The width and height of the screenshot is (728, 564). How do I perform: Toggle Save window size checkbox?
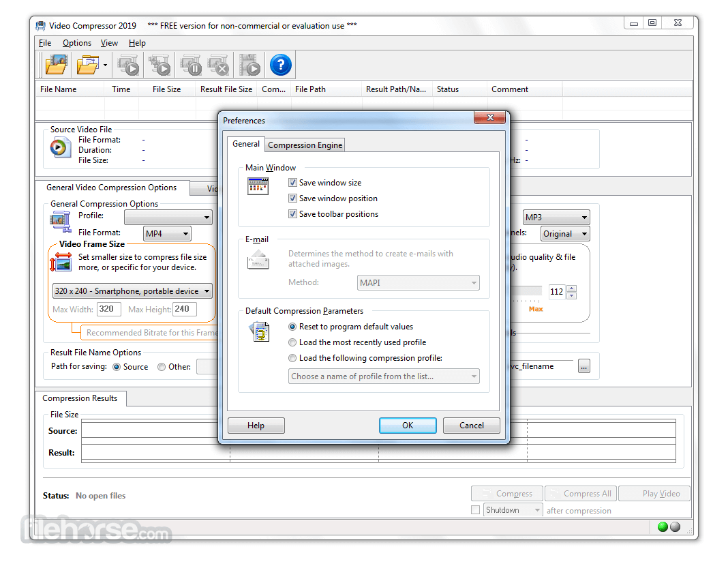pos(292,183)
